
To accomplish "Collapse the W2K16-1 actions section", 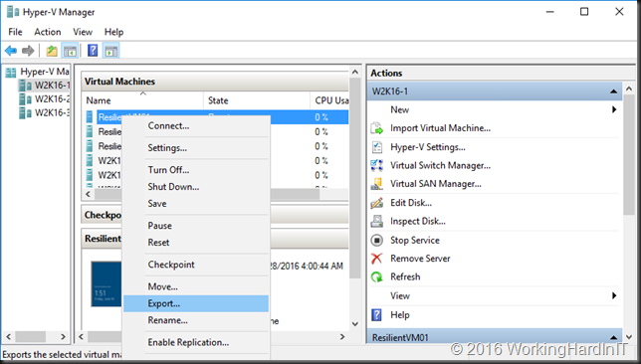I will [613, 91].
